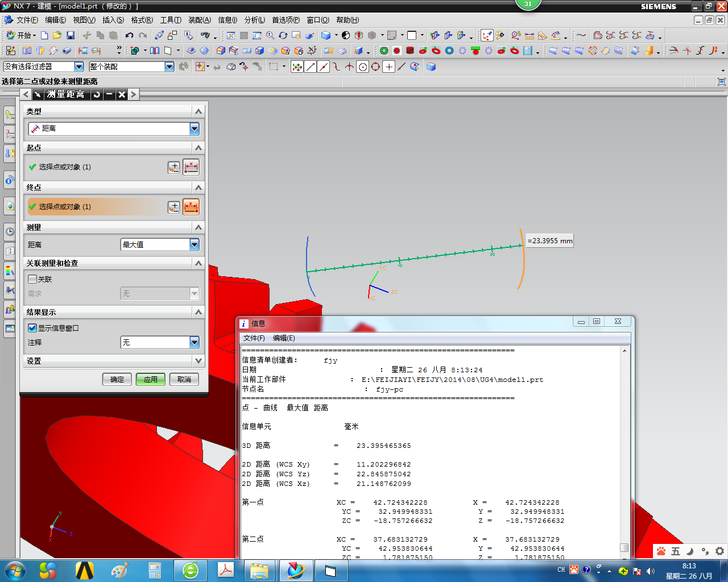Click the volume tray icon
The width and height of the screenshot is (728, 582).
(x=651, y=571)
